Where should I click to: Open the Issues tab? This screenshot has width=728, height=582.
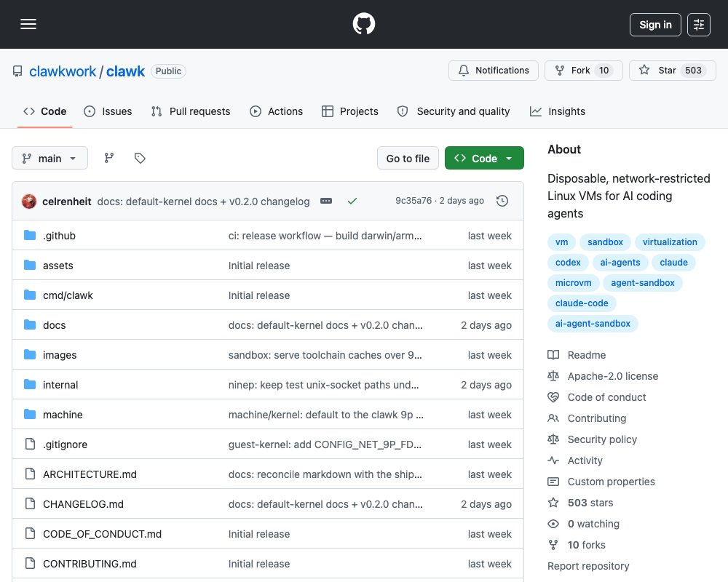pos(108,111)
